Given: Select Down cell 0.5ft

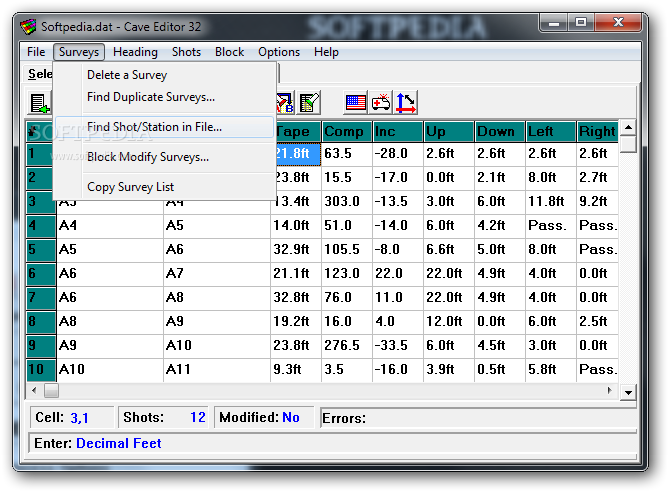Looking at the screenshot, I should pos(500,369).
